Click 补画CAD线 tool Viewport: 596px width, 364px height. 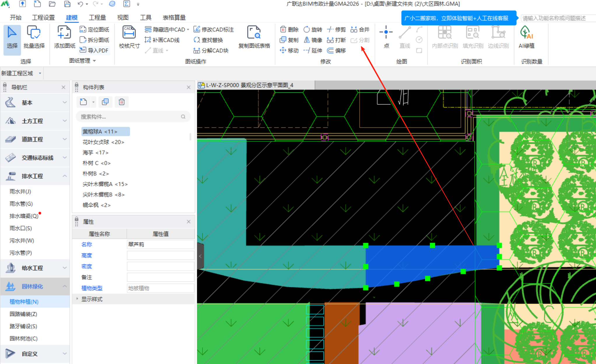coord(162,40)
